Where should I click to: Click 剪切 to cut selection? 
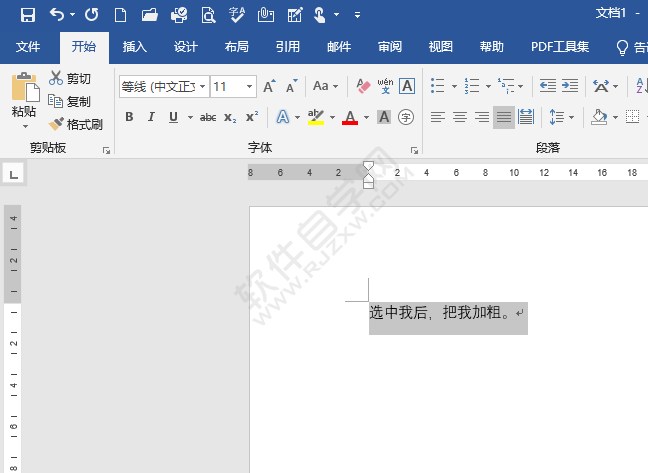click(69, 78)
